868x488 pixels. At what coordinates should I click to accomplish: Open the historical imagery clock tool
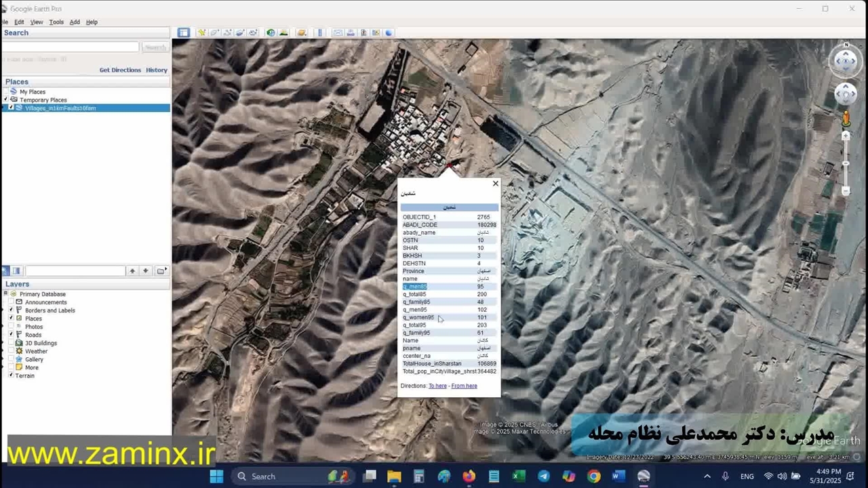[271, 33]
